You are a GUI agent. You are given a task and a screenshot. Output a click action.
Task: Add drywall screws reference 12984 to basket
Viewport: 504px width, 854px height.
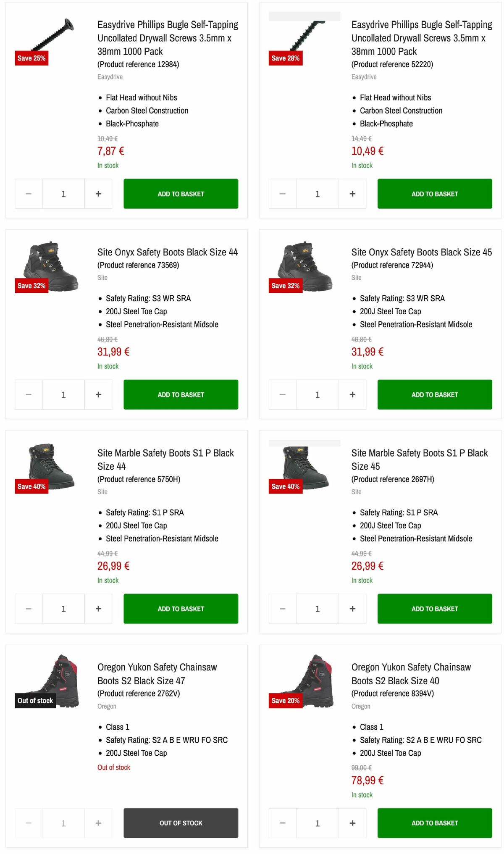click(181, 194)
